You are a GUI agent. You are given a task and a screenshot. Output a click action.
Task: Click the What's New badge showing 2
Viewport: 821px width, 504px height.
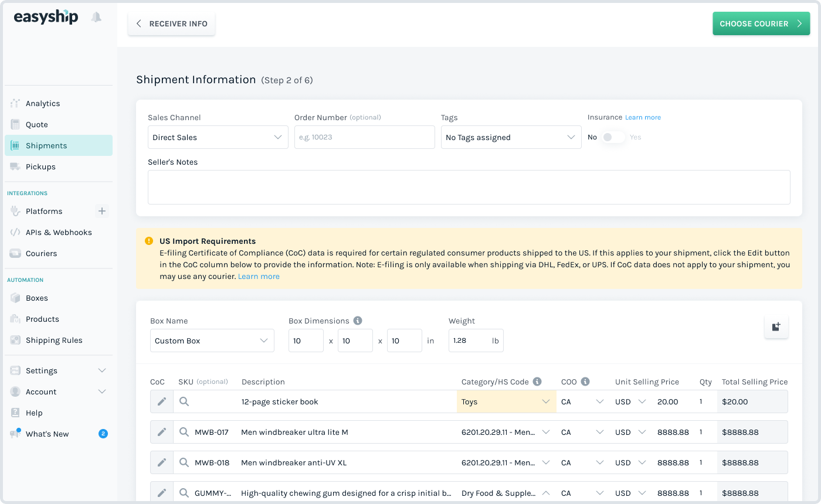(x=103, y=434)
